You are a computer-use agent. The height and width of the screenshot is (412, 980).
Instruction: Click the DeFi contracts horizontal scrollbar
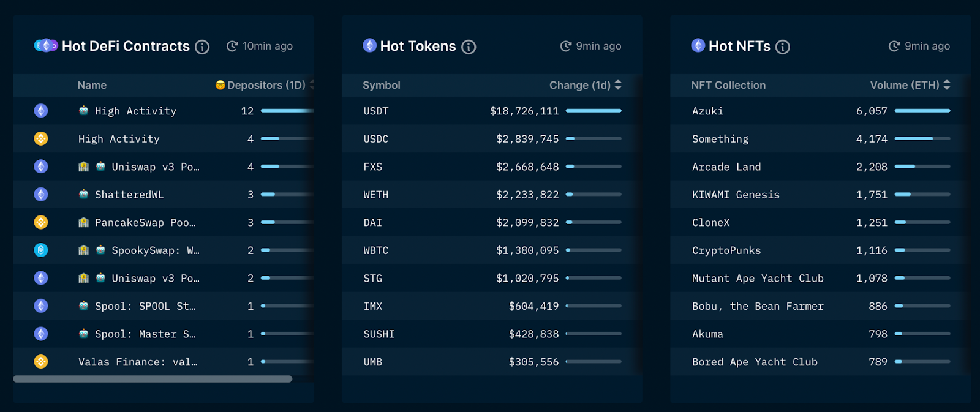(153, 379)
